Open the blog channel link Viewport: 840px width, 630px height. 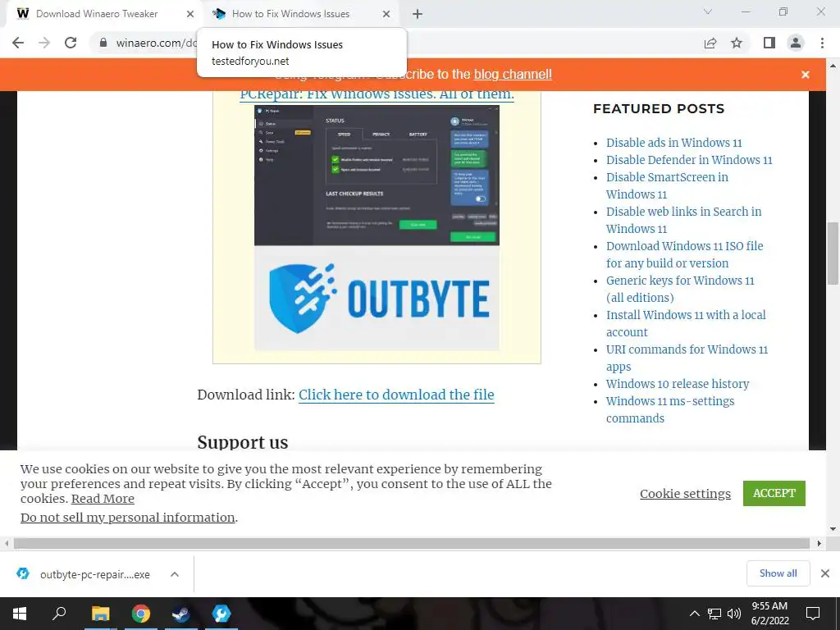(x=513, y=74)
